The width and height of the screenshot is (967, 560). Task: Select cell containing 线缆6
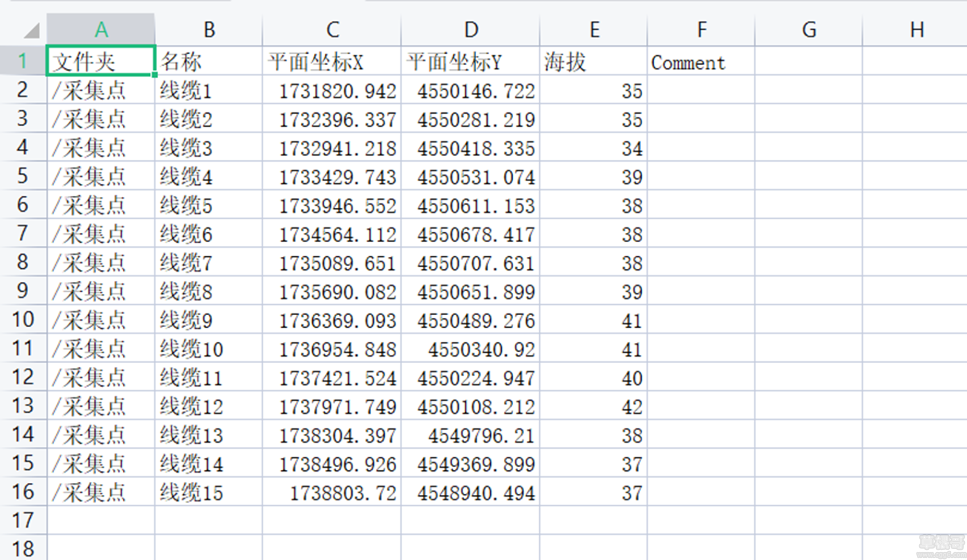click(x=209, y=233)
